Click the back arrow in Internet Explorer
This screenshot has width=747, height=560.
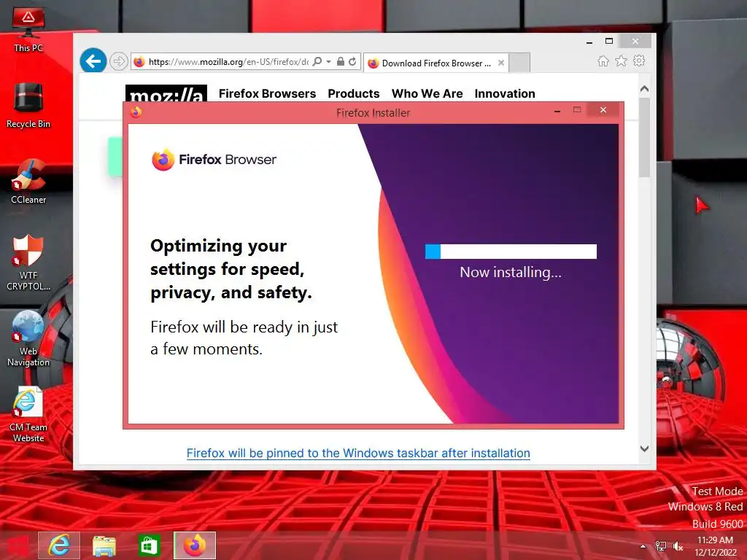93,61
